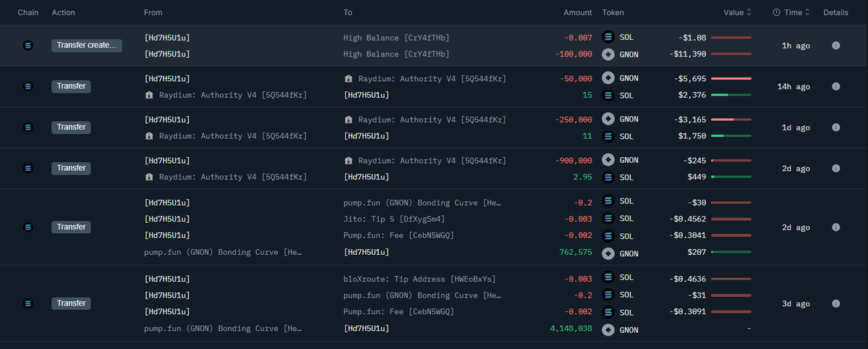Viewport: 868px width, 349px height.
Task: Click the value -$245
Action: (x=694, y=160)
